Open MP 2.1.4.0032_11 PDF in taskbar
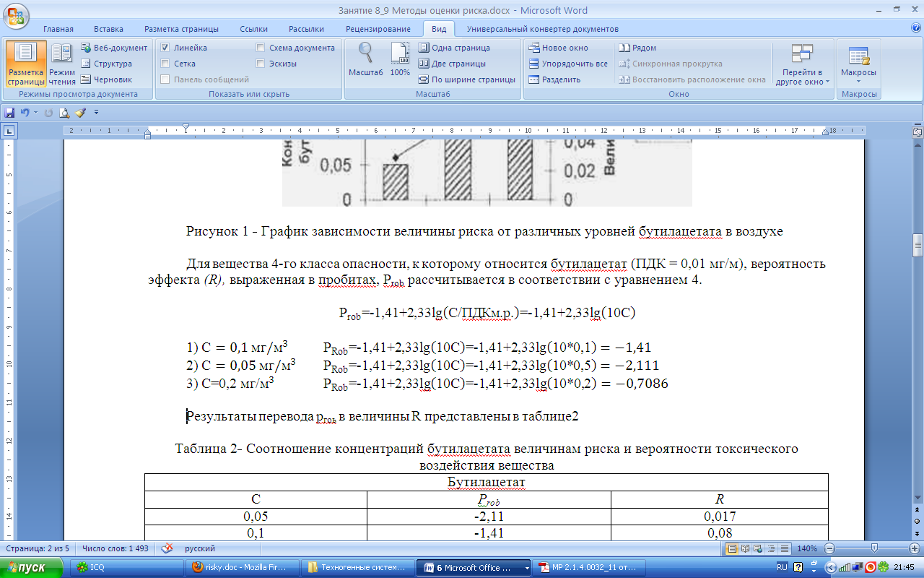Viewport: 924px width, 578px height. pos(590,568)
